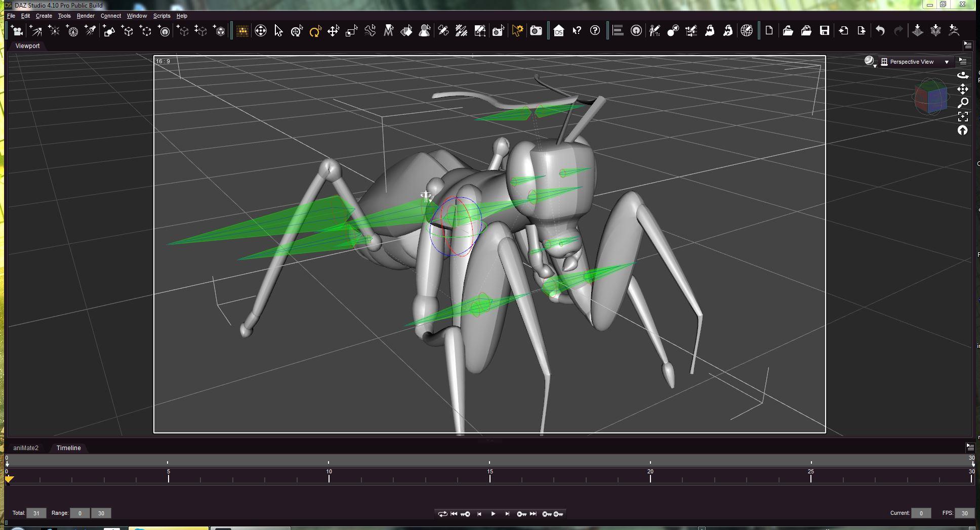Click the Total frames field

pos(36,513)
